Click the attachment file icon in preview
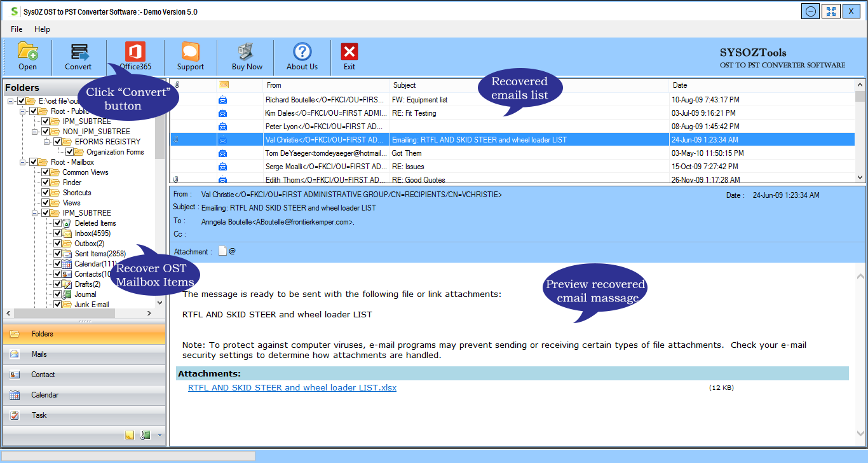Viewport: 868px width, 463px height. click(x=222, y=251)
